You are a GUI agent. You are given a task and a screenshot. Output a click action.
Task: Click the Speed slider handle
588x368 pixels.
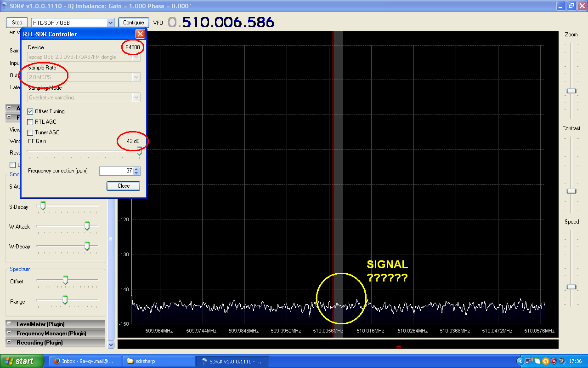(x=571, y=287)
